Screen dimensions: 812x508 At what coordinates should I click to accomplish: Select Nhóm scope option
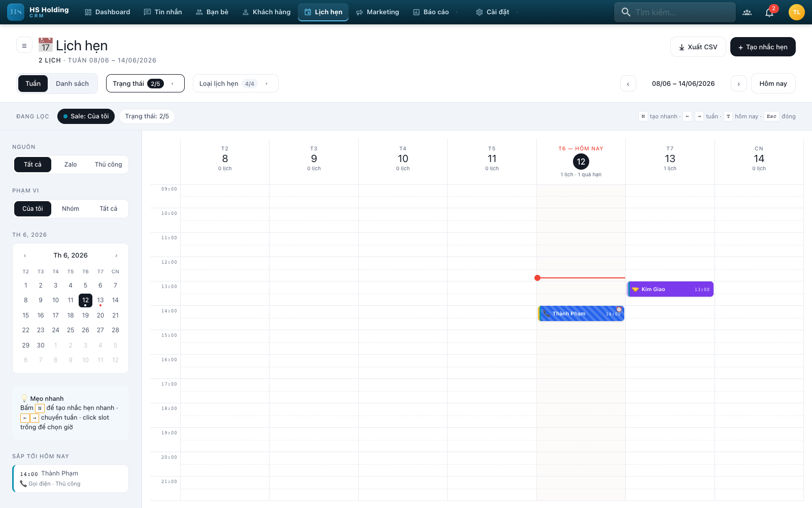click(x=71, y=209)
